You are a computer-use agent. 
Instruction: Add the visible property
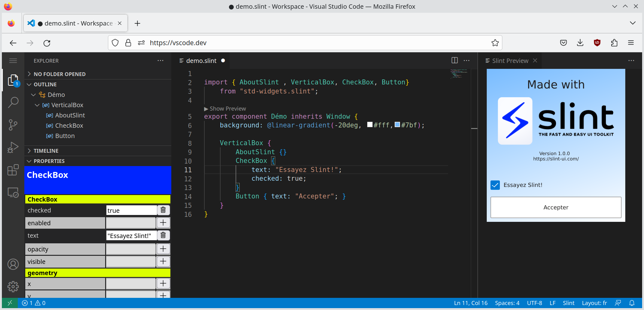(x=163, y=261)
